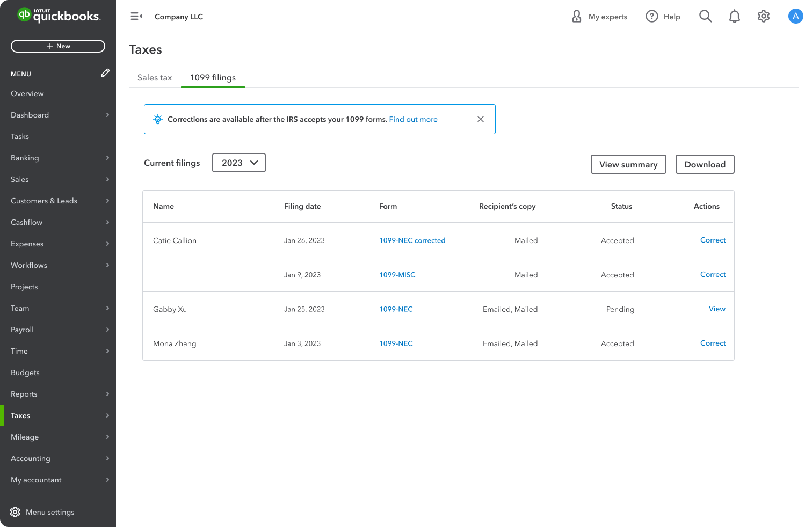The height and width of the screenshot is (527, 812).
Task: Expand Customers & Leads submenu chevron
Action: tap(107, 201)
